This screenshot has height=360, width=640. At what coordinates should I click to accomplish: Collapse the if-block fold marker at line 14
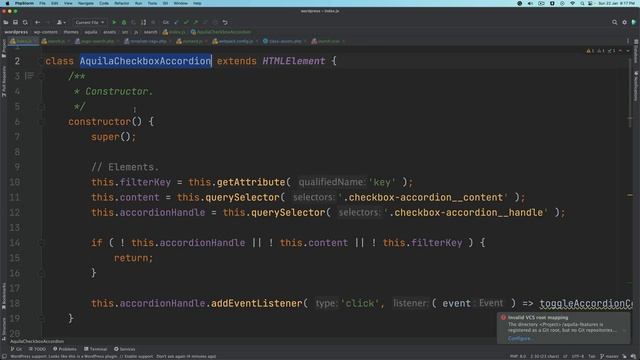(41, 243)
